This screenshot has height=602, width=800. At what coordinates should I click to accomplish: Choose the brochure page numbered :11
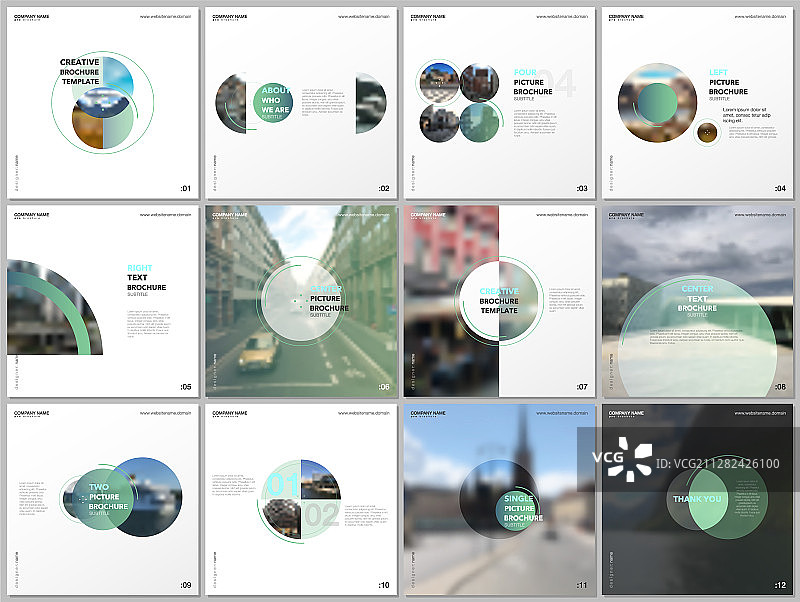point(499,499)
